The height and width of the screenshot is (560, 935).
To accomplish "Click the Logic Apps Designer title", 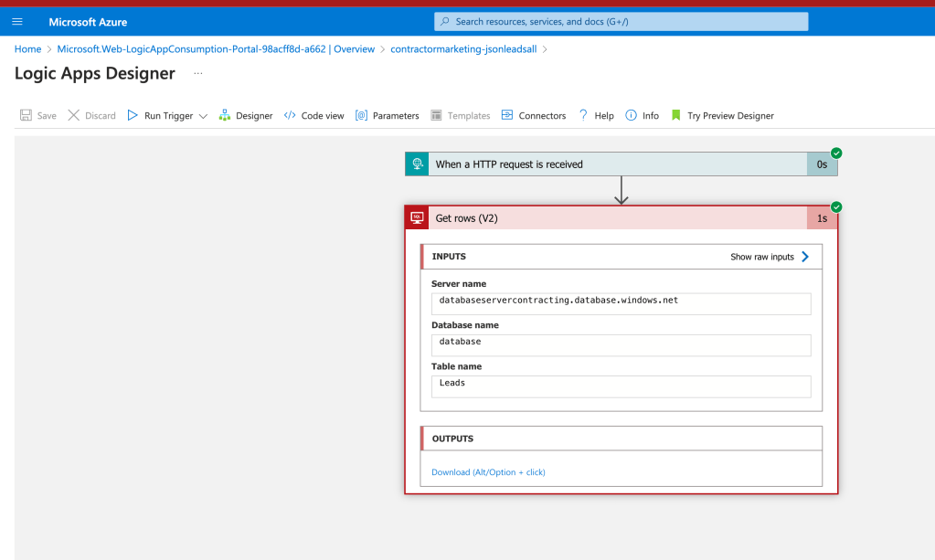I will (95, 73).
